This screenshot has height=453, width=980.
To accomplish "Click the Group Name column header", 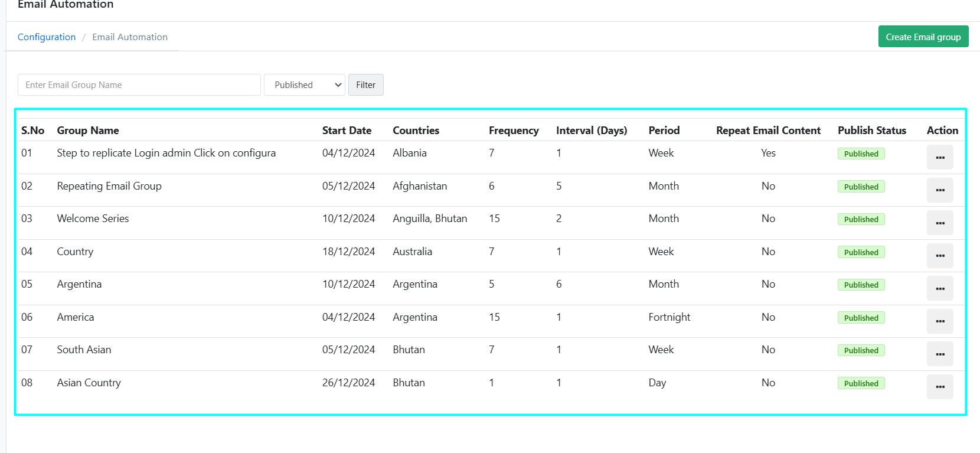I will click(88, 131).
